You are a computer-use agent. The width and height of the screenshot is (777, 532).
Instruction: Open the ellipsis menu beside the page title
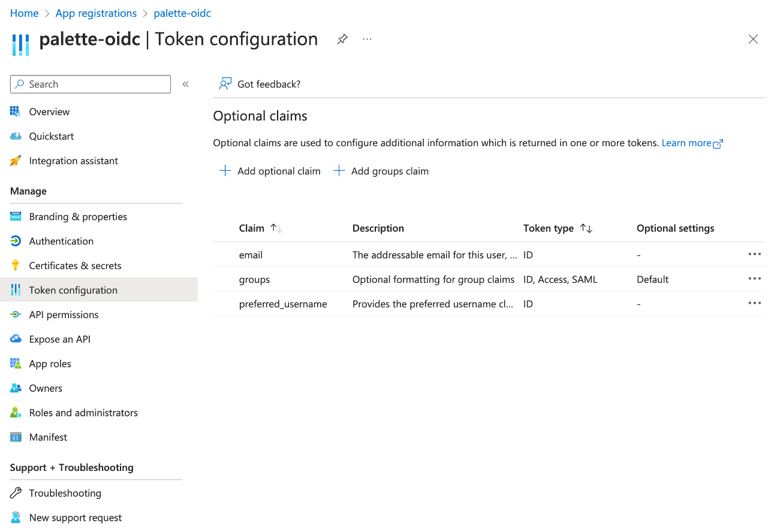[x=367, y=40]
